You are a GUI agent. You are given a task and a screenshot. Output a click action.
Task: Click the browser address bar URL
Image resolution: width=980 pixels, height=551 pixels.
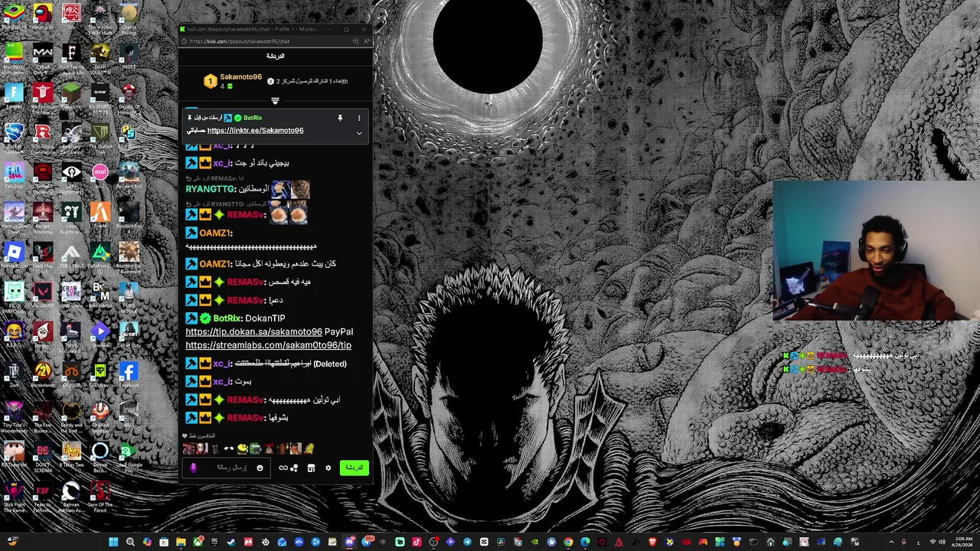pos(240,41)
